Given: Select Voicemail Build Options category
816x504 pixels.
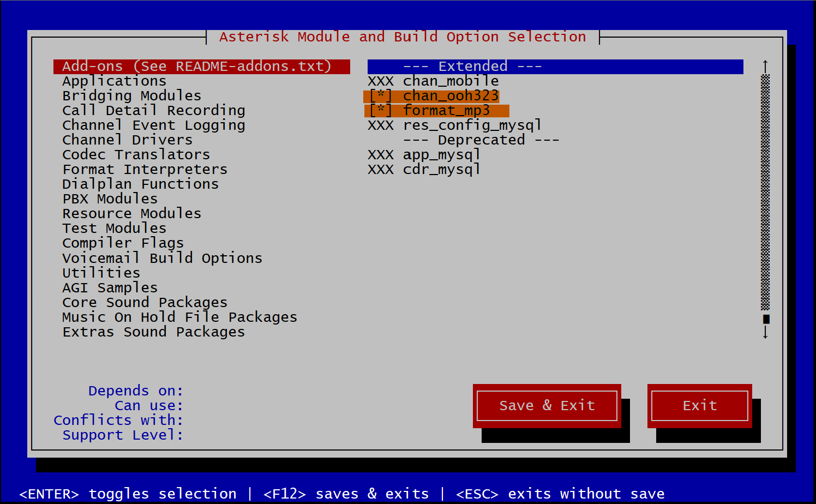Looking at the screenshot, I should pos(162,257).
